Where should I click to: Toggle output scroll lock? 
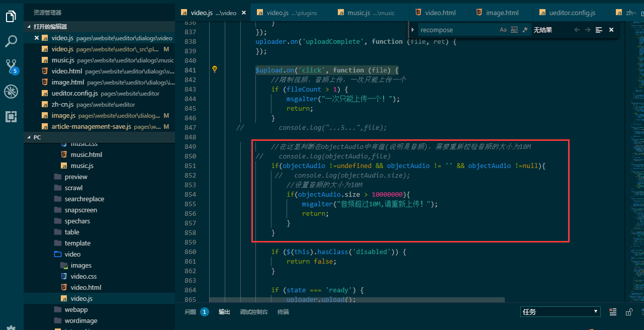tap(628, 312)
